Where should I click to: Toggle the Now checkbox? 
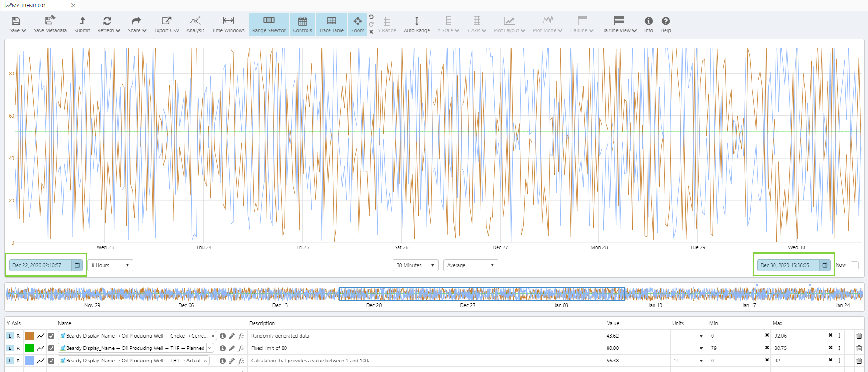pos(854,265)
